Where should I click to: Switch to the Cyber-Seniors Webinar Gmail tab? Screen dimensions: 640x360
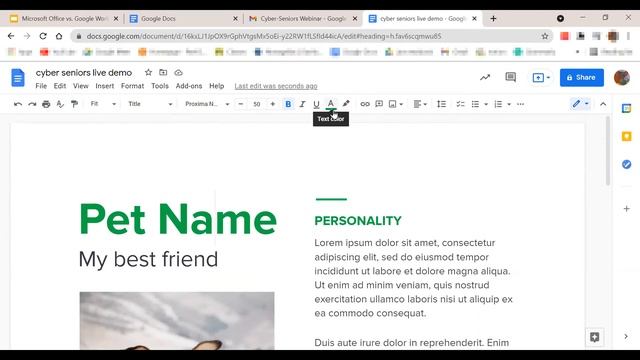click(x=303, y=19)
